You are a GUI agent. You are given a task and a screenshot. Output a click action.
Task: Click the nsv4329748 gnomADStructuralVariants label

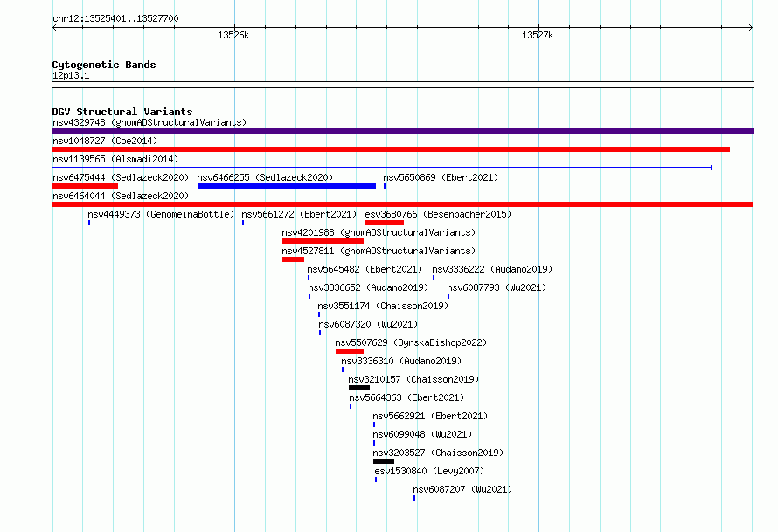149,122
